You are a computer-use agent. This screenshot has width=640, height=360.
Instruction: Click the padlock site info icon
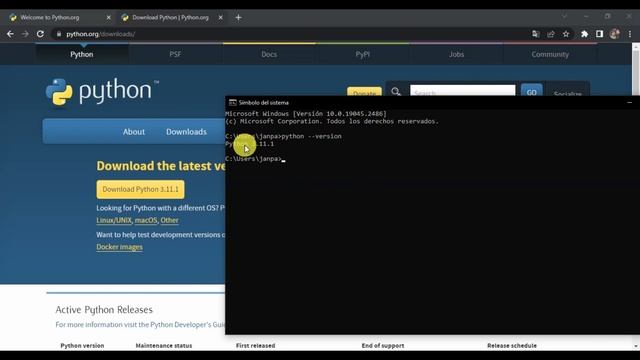[x=59, y=34]
